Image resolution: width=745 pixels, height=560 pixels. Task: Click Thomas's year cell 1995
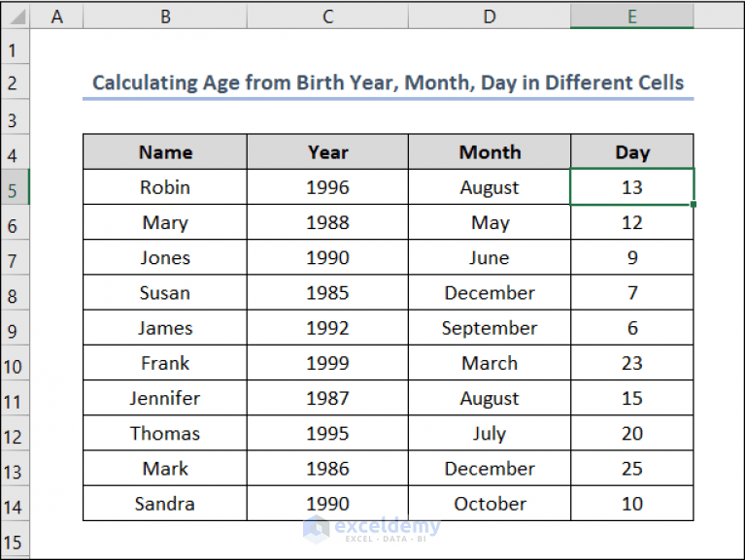point(327,433)
